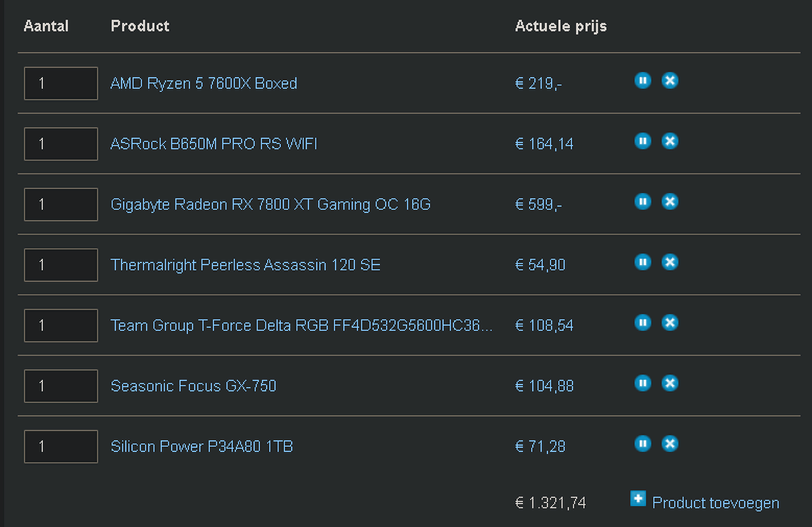Delete the Seasonic Focus GX-750 item
The height and width of the screenshot is (527, 812).
tap(670, 383)
